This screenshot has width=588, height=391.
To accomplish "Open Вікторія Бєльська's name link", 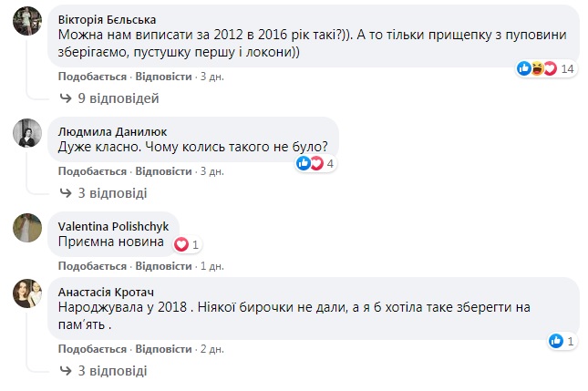I will click(x=106, y=20).
